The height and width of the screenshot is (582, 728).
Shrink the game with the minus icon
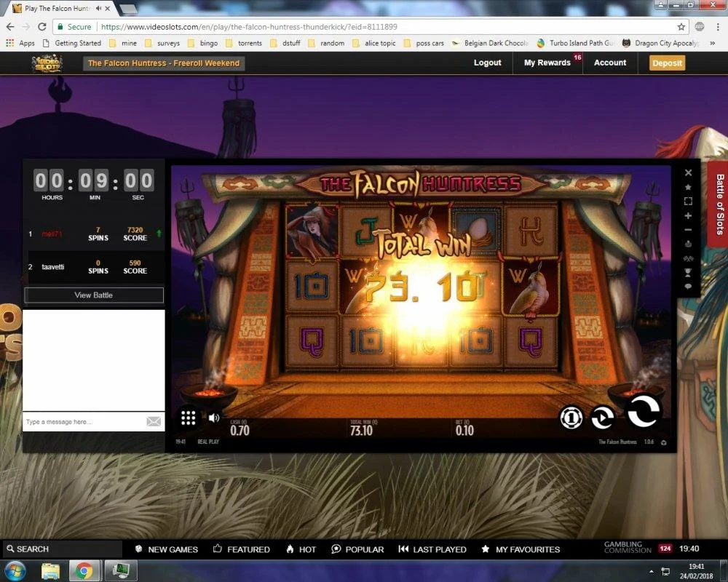688,230
